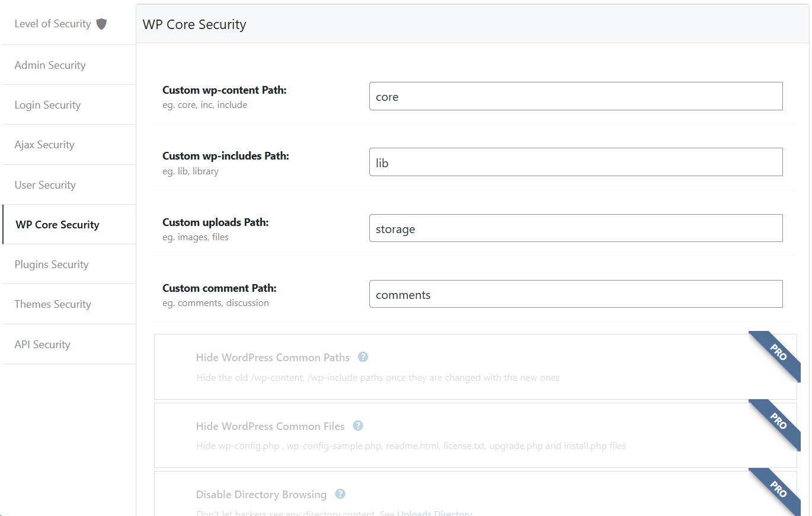Click the 'eg. images, files' hint text
Viewport: 812px width, 516px height.
196,237
